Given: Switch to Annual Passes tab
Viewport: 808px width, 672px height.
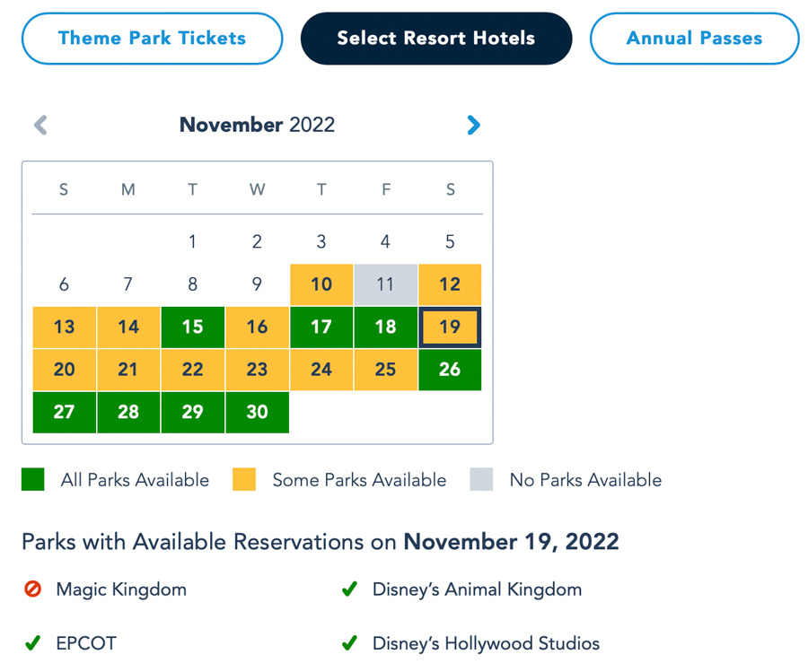Looking at the screenshot, I should (x=694, y=39).
